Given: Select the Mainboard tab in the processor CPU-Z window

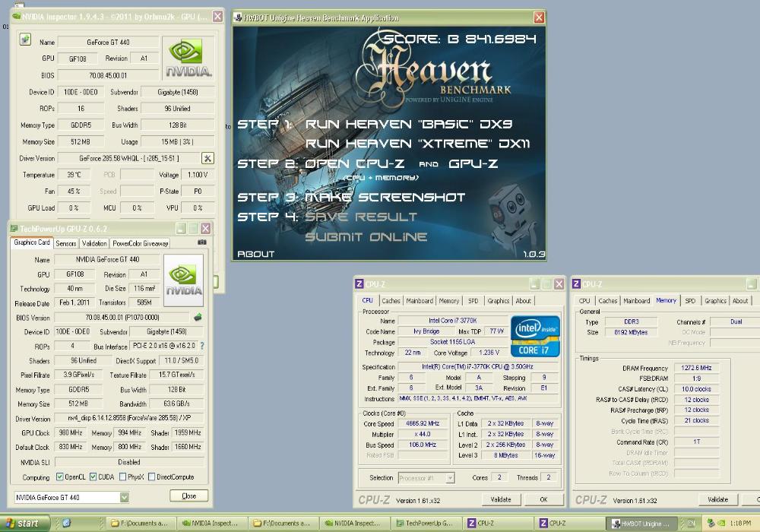Looking at the screenshot, I should [x=420, y=301].
